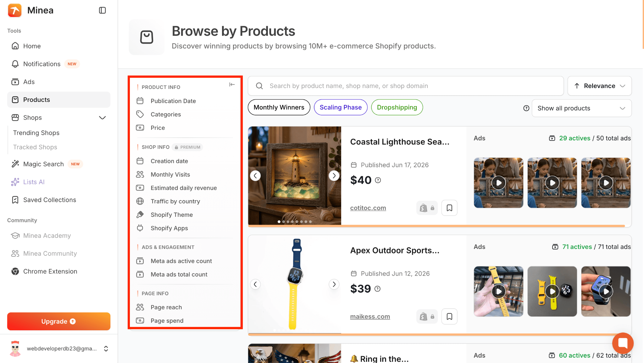This screenshot has width=644, height=363.
Task: Select Products in the sidebar
Action: [x=58, y=100]
